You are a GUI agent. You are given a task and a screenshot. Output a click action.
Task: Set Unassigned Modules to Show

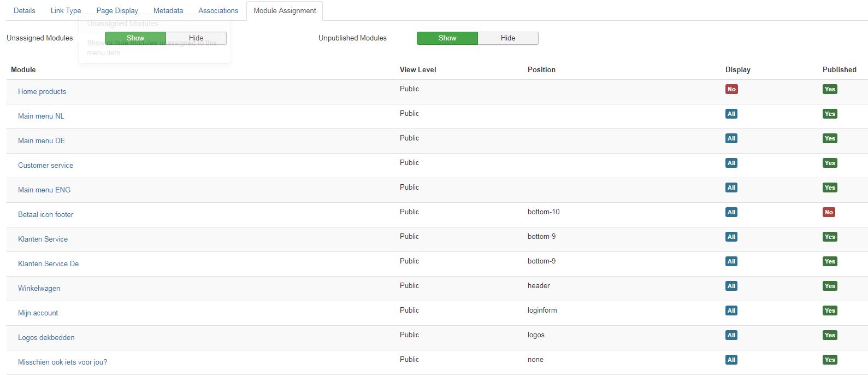point(135,38)
